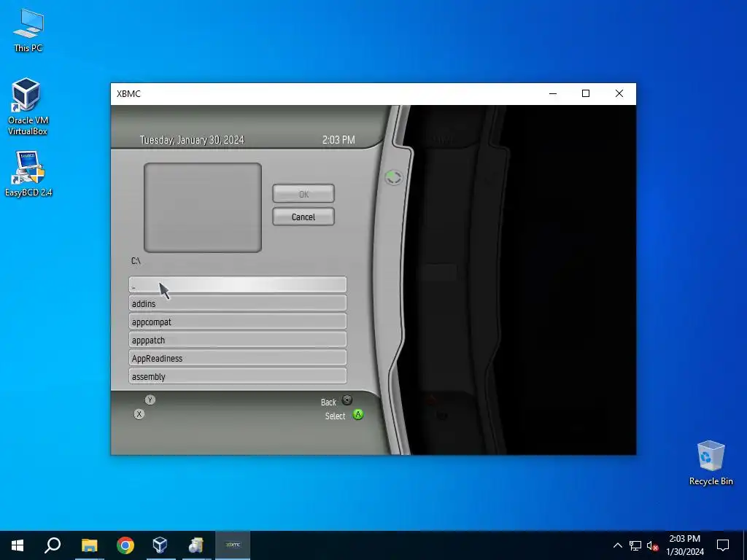
Task: Click the empty thumbnail preview box
Action: click(203, 208)
